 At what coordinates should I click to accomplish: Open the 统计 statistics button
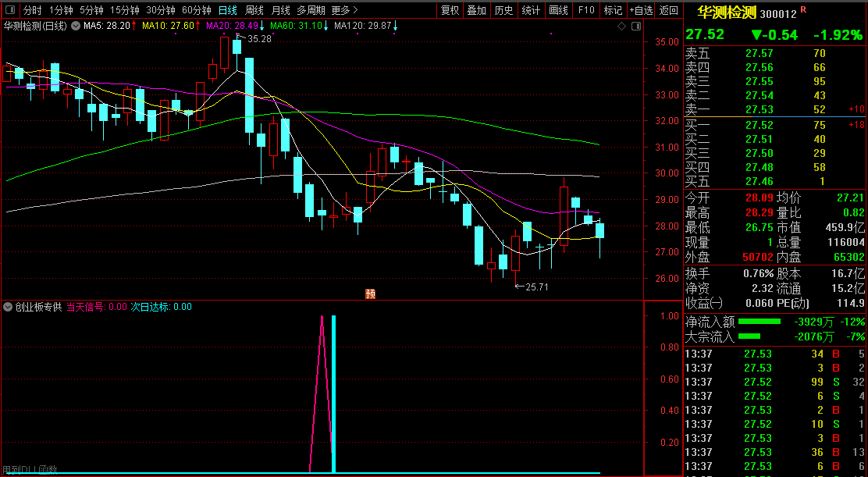(531, 10)
